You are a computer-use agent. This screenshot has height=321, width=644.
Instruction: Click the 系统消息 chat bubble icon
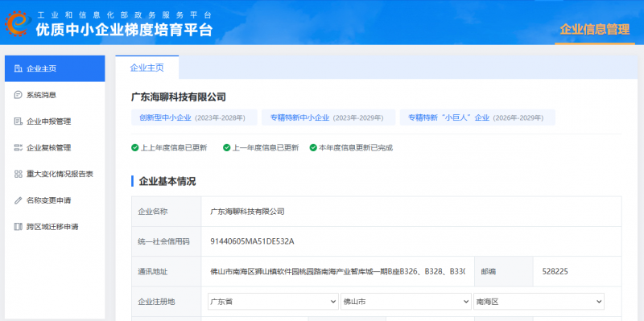(18, 95)
